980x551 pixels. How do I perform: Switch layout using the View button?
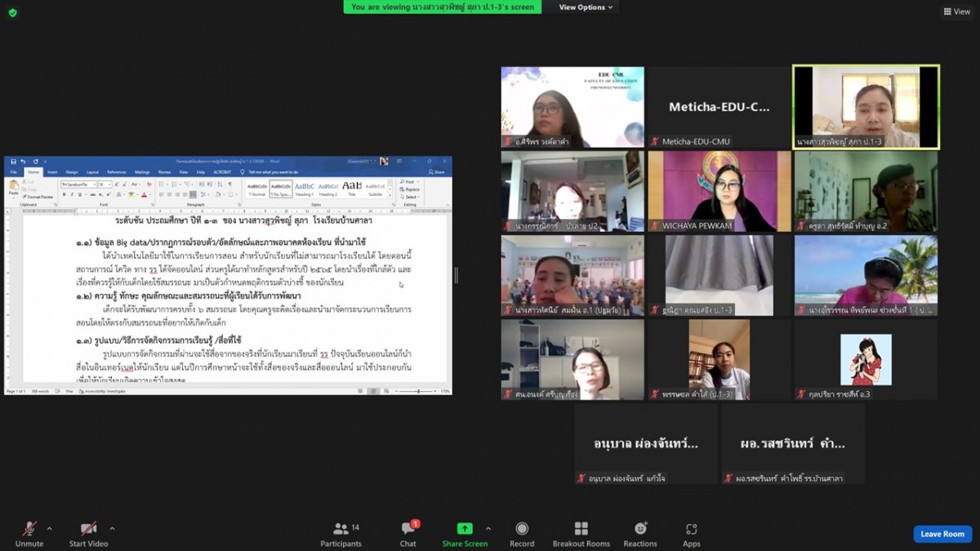click(957, 11)
